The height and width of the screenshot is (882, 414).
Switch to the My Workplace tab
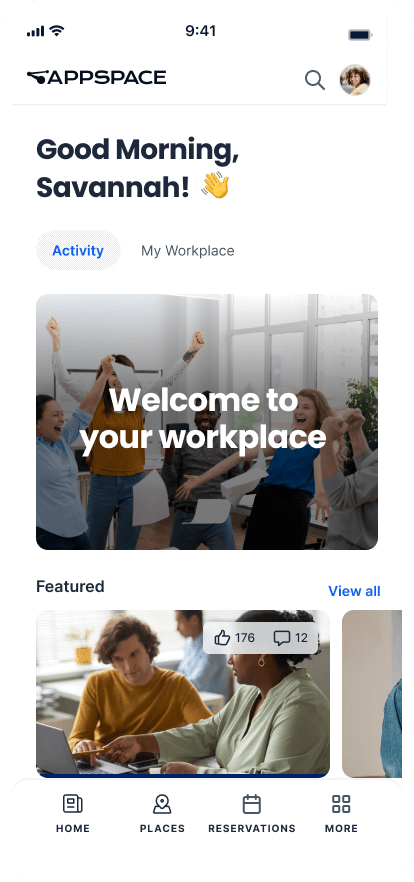pyautogui.click(x=188, y=250)
